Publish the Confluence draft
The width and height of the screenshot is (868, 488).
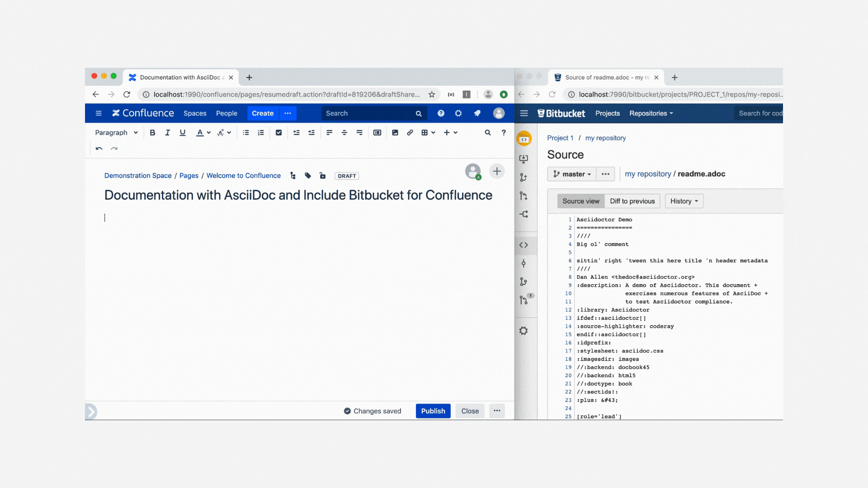[433, 411]
